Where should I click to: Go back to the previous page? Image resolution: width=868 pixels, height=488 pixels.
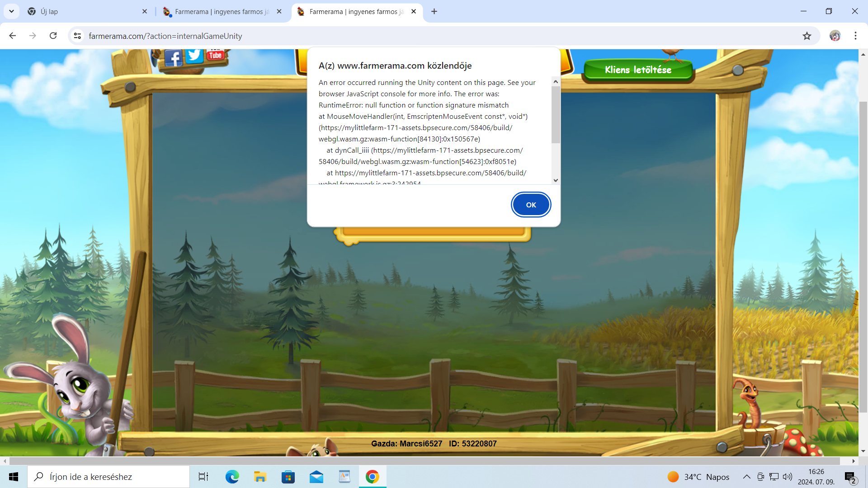click(x=12, y=36)
